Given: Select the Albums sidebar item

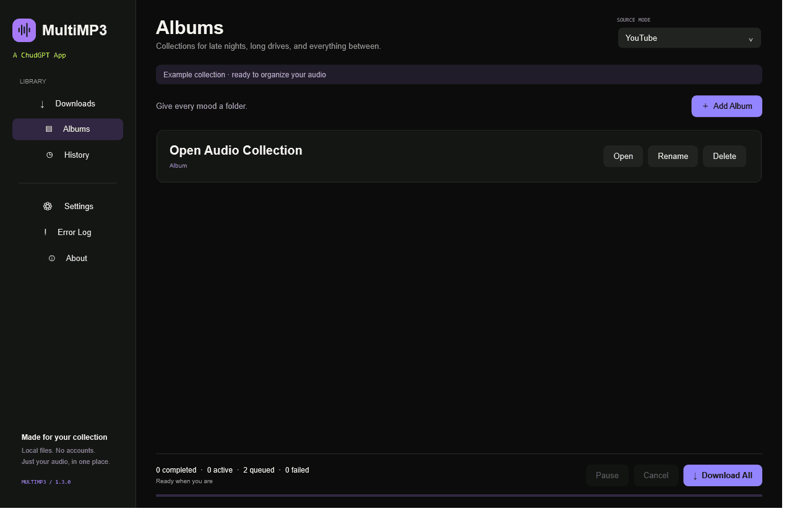Looking at the screenshot, I should tap(67, 129).
